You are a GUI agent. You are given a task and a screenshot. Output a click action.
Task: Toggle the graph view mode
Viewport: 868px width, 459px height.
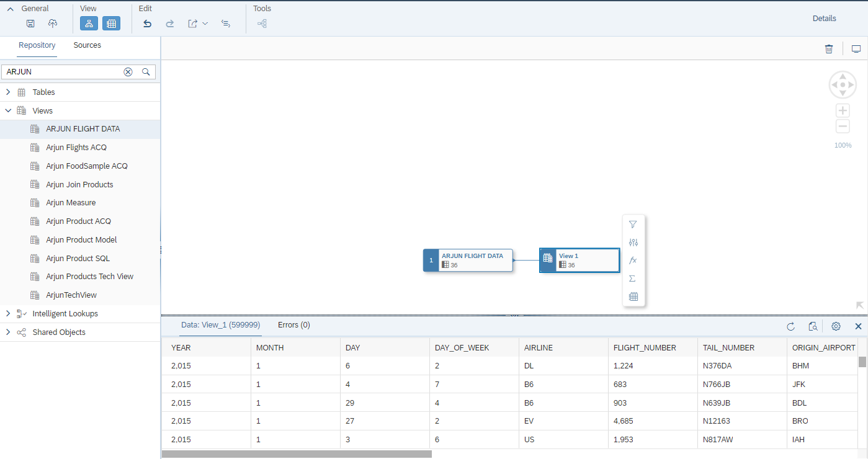click(x=89, y=23)
